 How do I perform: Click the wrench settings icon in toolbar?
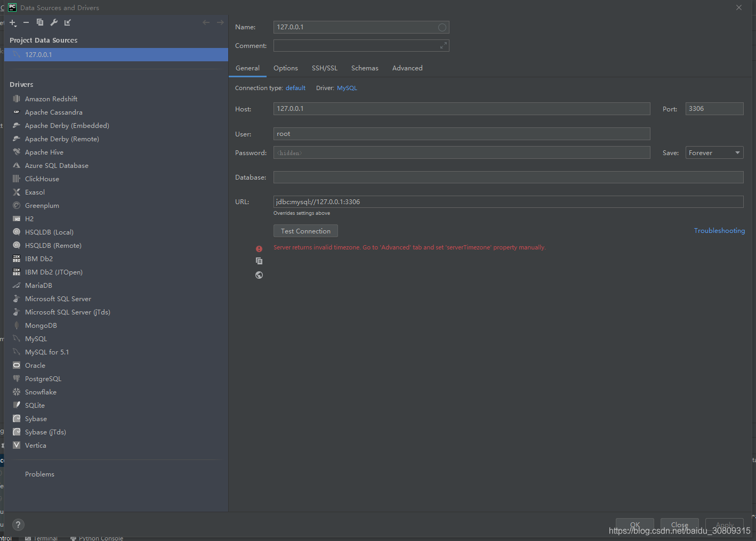pos(54,22)
